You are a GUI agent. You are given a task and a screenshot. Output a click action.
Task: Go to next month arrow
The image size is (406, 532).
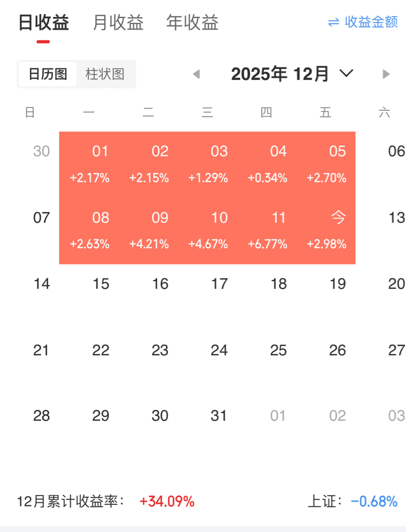click(386, 74)
